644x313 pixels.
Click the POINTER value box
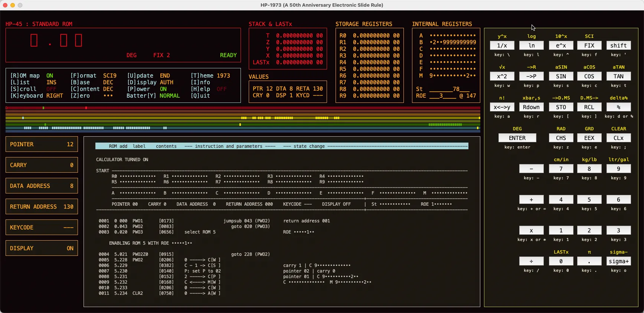(42, 144)
